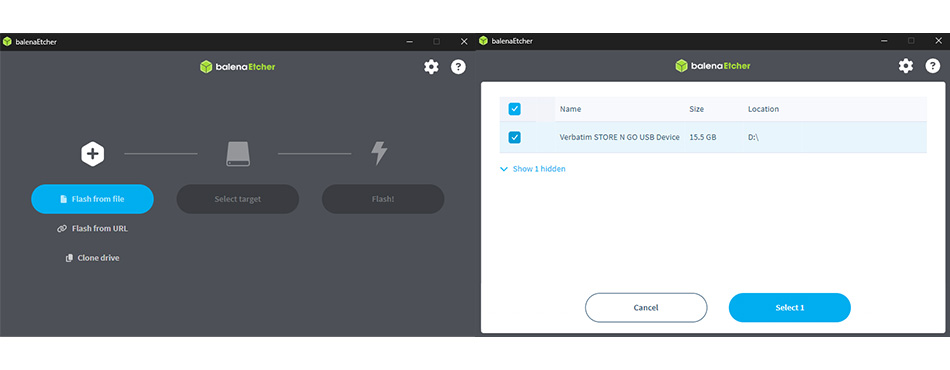Screen dimensions: 950x370
Task: Click the lightning bolt flash step icon
Action: coord(379,154)
